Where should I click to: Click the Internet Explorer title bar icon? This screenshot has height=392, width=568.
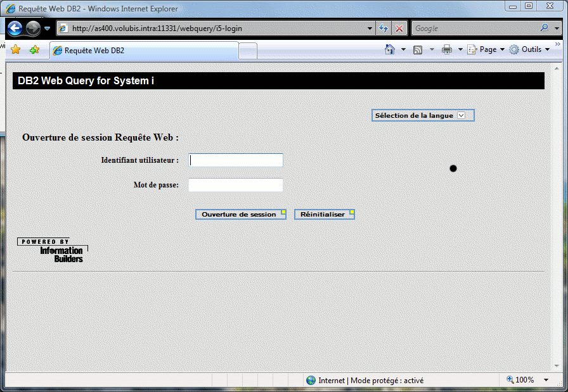tap(11, 9)
